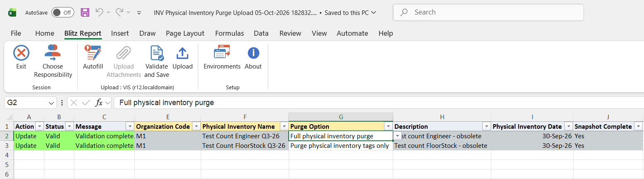644x179 pixels.
Task: Open the Redo history dropdown arrow
Action: 128,13
